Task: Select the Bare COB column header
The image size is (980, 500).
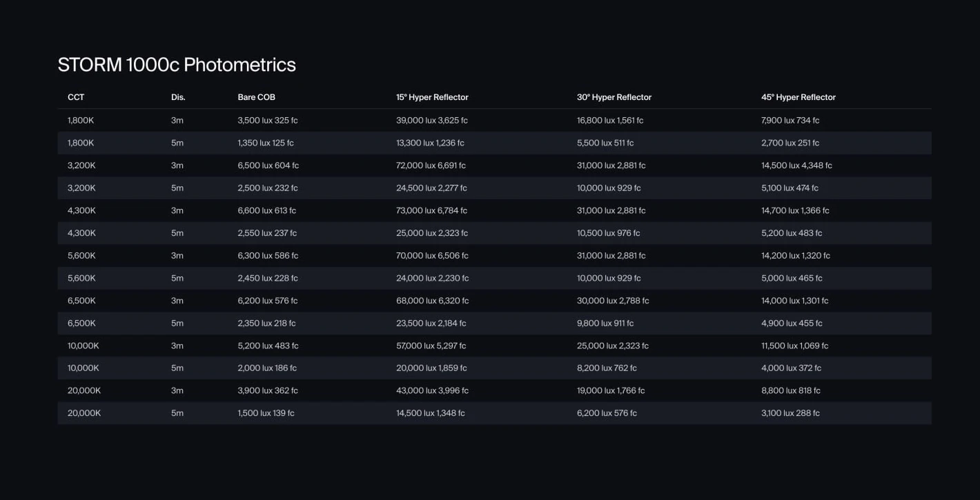Action: coord(256,97)
